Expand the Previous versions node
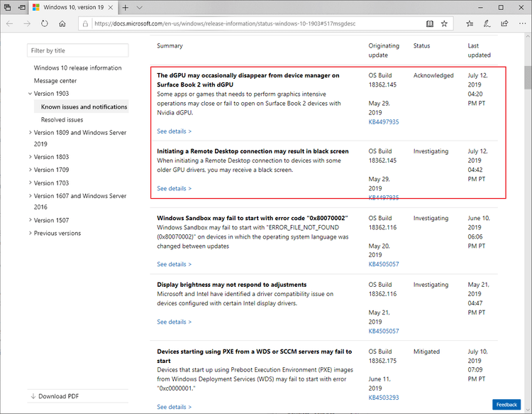The image size is (532, 414). point(30,234)
